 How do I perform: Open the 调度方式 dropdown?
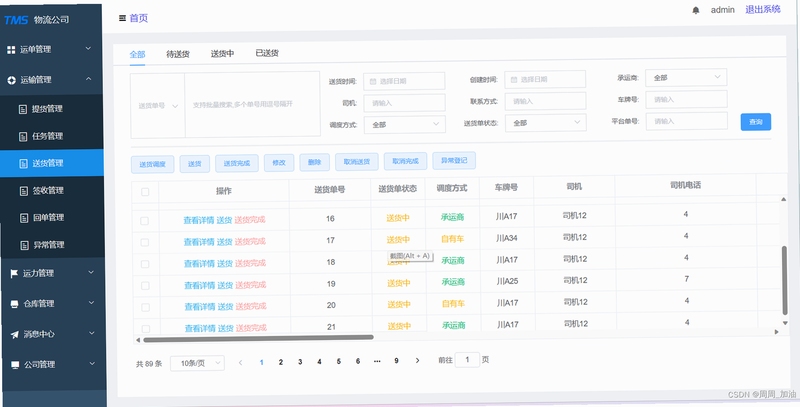[405, 124]
